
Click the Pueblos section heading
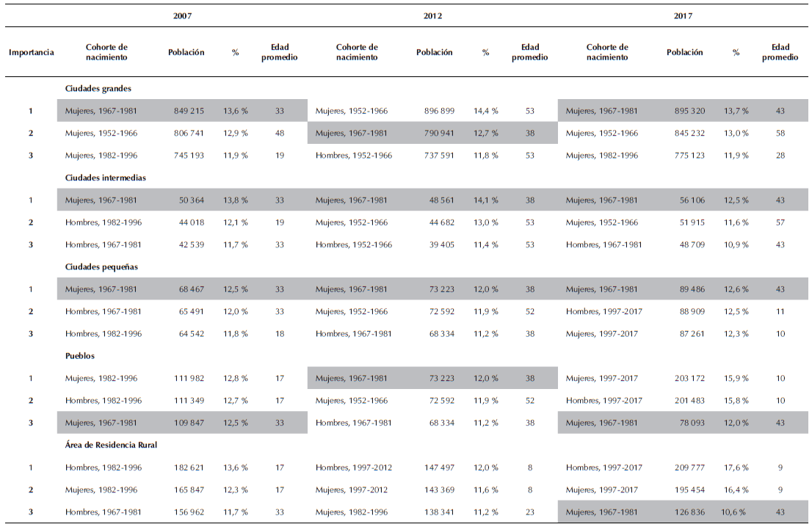point(80,356)
